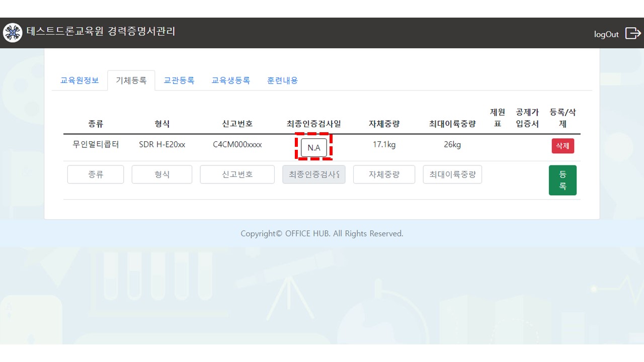The image size is (644, 362).
Task: Click the 최대이륙중량 input box
Action: pyautogui.click(x=452, y=174)
